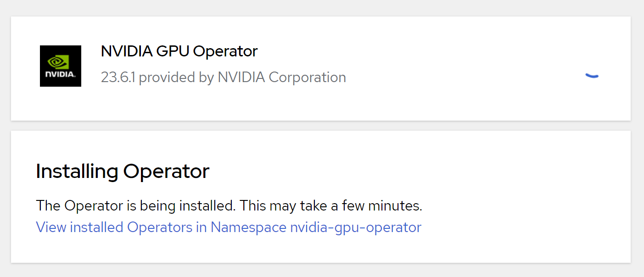Click the word "Operators" in the blue link
The height and width of the screenshot is (277, 644).
160,227
